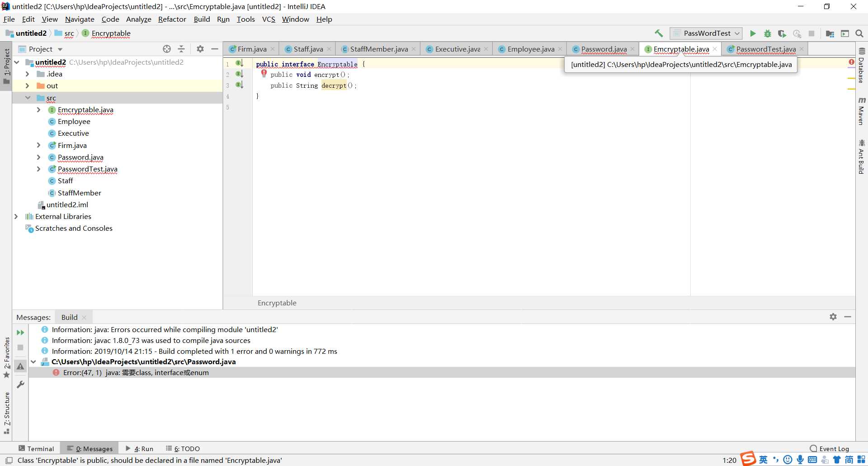Screen dimensions: 868x466
Task: Click the Build Project hammer icon
Action: pyautogui.click(x=659, y=33)
